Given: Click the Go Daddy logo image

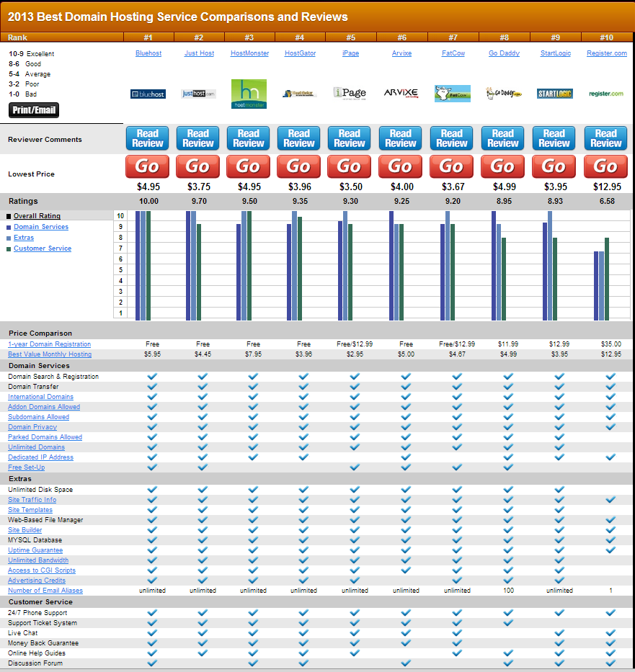Looking at the screenshot, I should 504,93.
